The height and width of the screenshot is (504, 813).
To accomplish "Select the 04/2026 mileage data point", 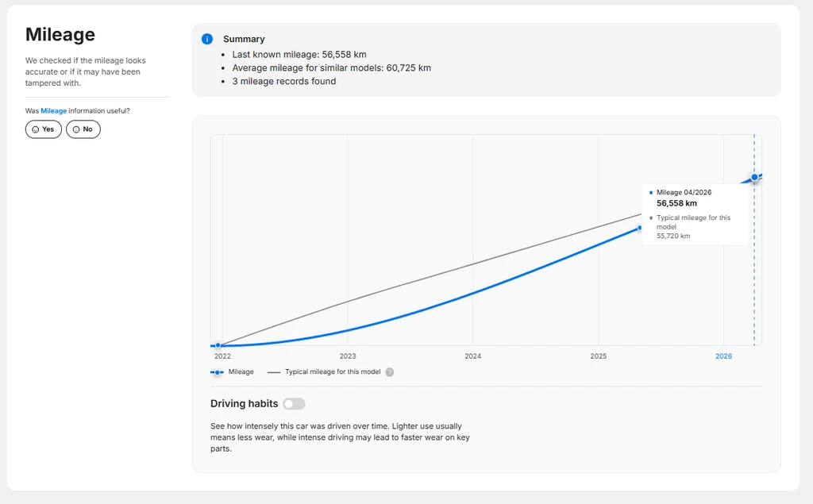I will coord(754,177).
